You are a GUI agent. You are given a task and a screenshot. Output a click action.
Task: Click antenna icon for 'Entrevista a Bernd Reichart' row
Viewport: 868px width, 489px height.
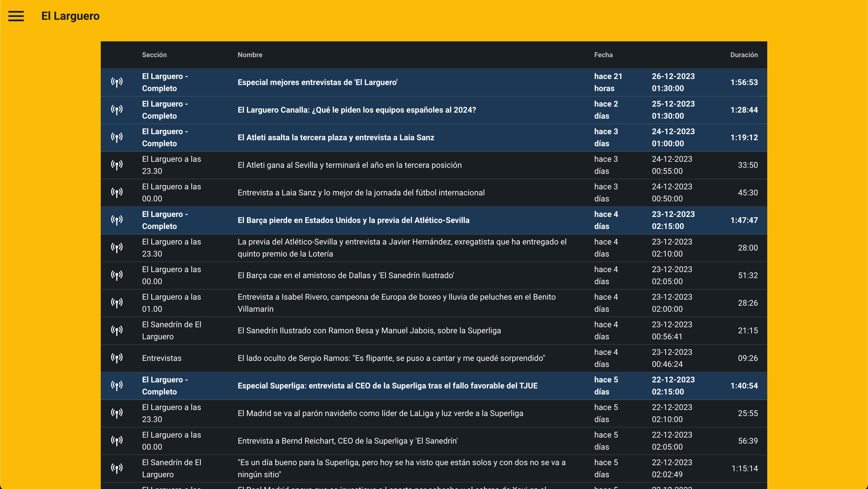[x=117, y=441]
